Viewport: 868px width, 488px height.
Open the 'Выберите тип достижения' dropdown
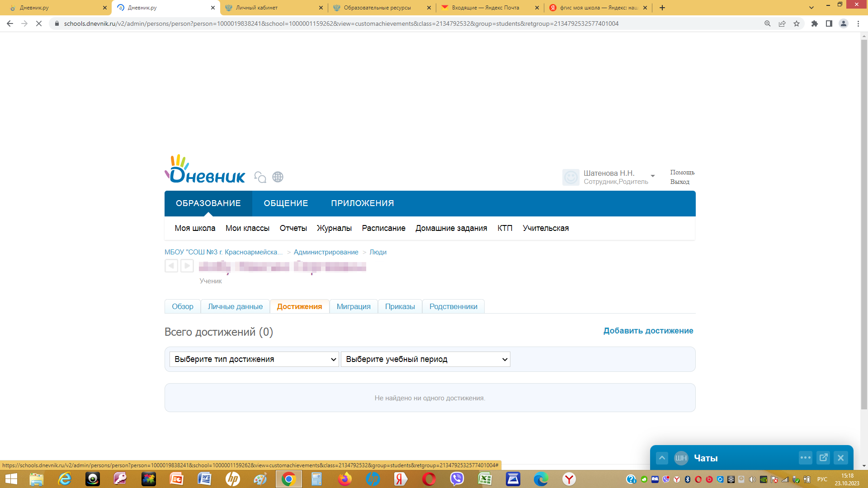coord(253,359)
